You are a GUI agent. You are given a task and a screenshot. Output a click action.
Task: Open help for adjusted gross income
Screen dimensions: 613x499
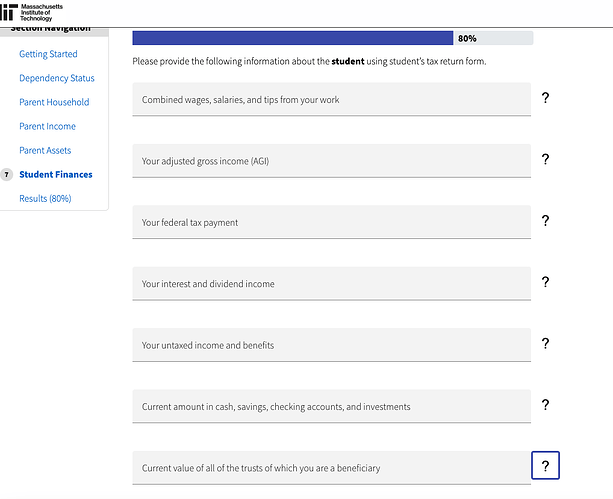pos(545,159)
